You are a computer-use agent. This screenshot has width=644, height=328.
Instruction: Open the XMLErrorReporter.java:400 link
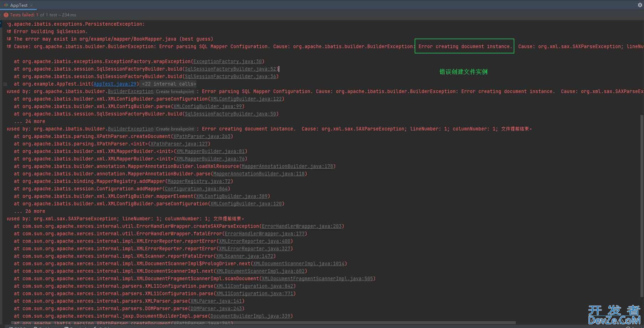(255, 241)
